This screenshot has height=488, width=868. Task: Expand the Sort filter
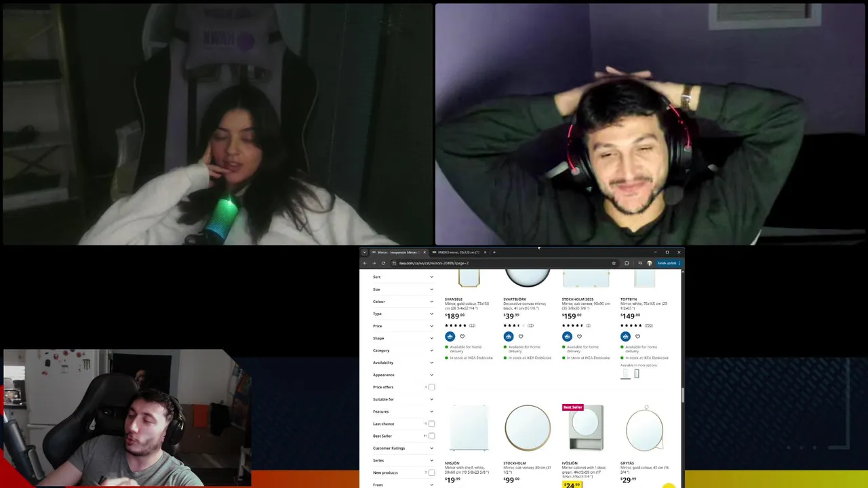403,277
